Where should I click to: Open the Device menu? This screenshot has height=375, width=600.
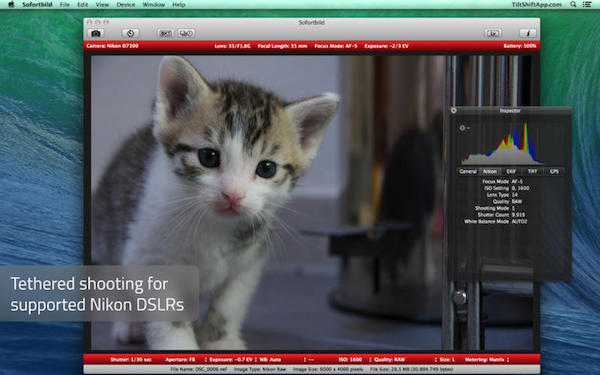[126, 5]
